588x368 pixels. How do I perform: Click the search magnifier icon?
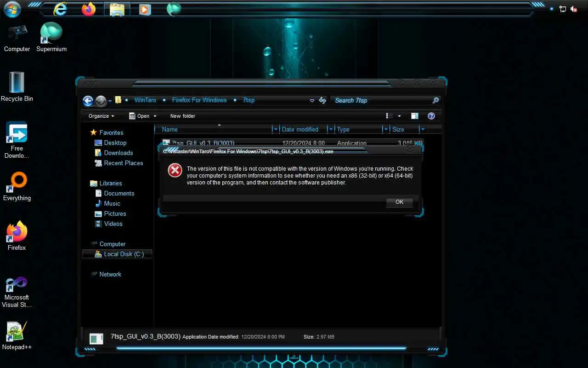point(435,100)
